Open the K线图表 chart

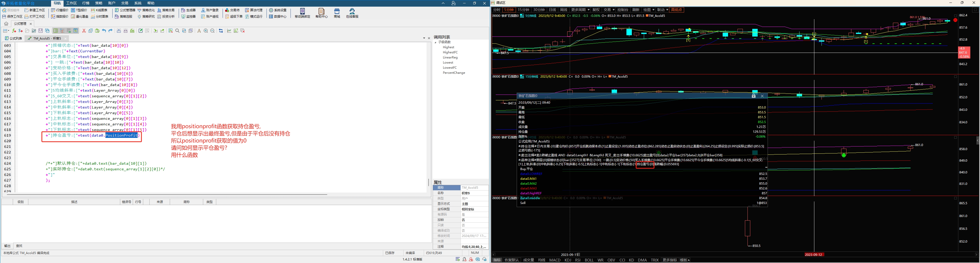[99, 10]
